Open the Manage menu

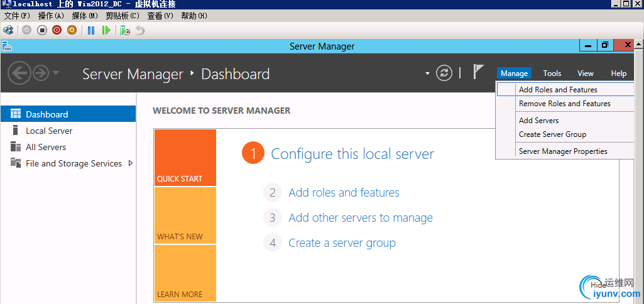click(x=514, y=73)
